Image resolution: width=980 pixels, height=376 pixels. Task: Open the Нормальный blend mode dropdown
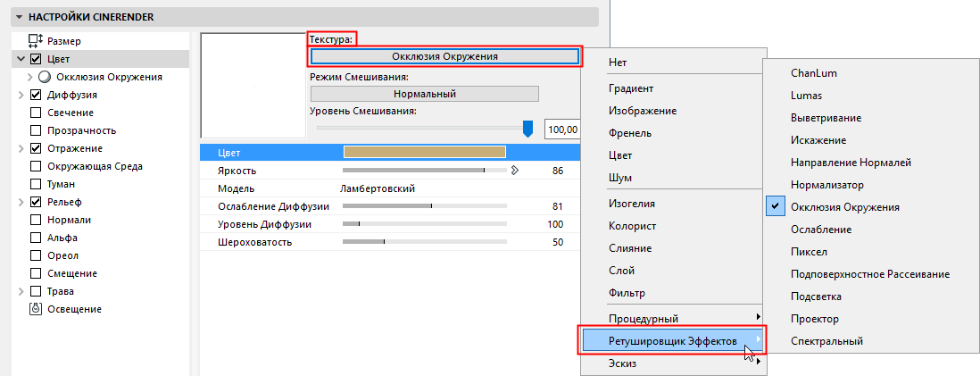[x=424, y=94]
